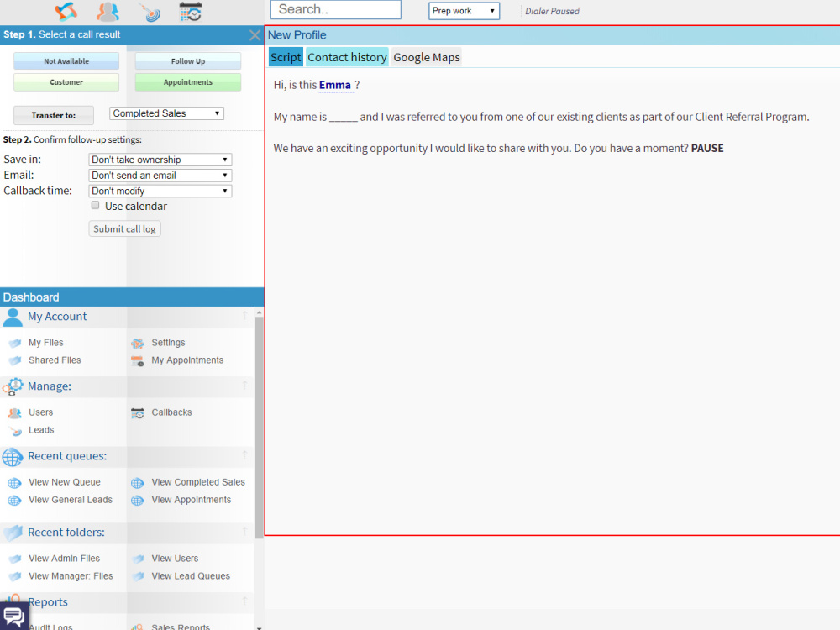Click the dashboard scrollbar up arrow
The image size is (840, 630).
[260, 312]
